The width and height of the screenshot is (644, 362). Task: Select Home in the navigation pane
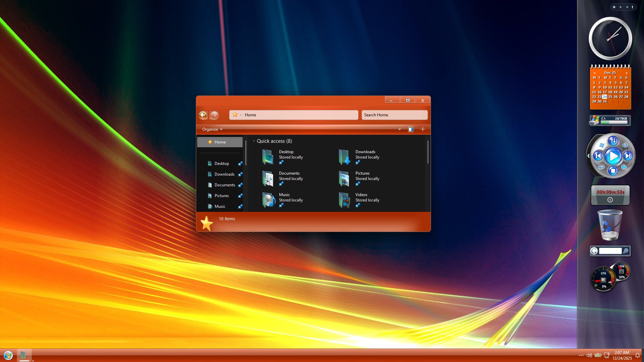220,142
